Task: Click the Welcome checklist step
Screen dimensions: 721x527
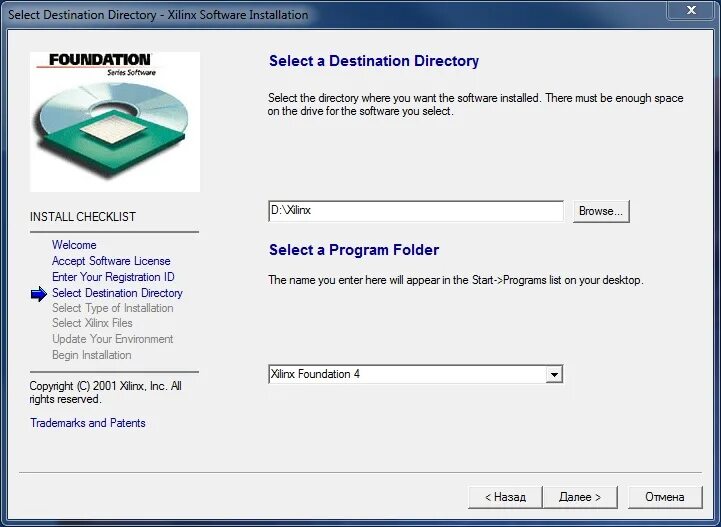Action: (x=74, y=245)
